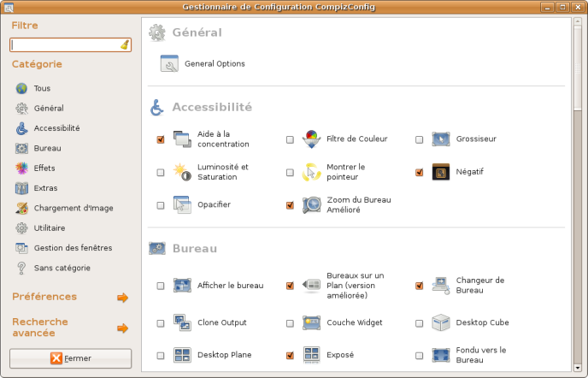Viewport: 588px width, 378px height.
Task: Click the Filtre de Couleur plugin icon
Action: [312, 139]
